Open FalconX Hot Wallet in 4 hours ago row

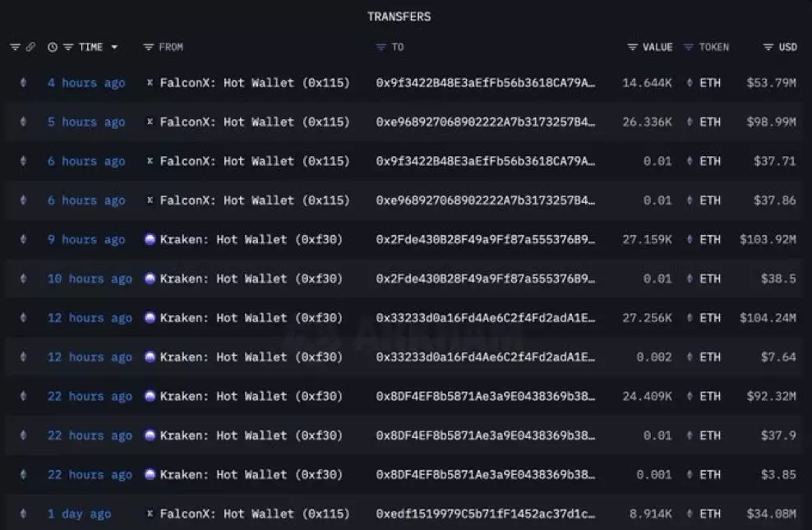pos(255,83)
